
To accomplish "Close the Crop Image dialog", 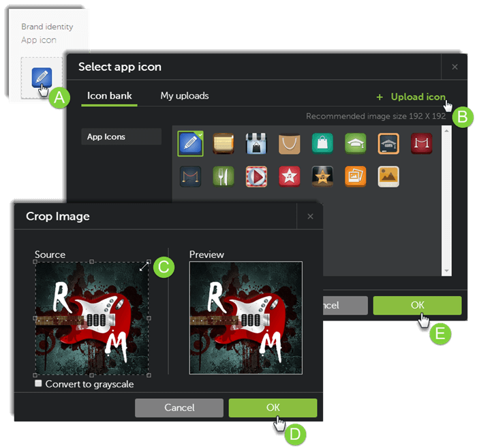I will point(310,217).
